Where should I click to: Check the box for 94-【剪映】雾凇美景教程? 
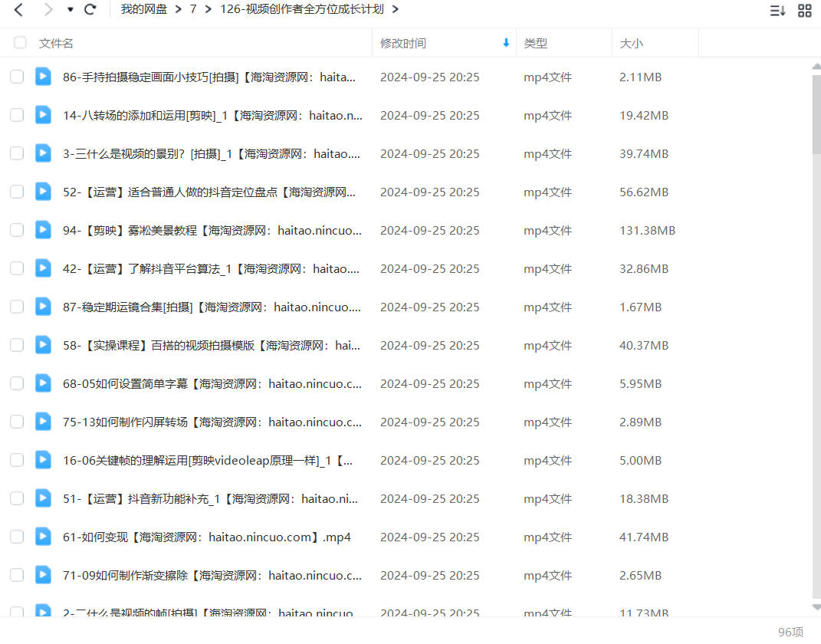[x=17, y=230]
